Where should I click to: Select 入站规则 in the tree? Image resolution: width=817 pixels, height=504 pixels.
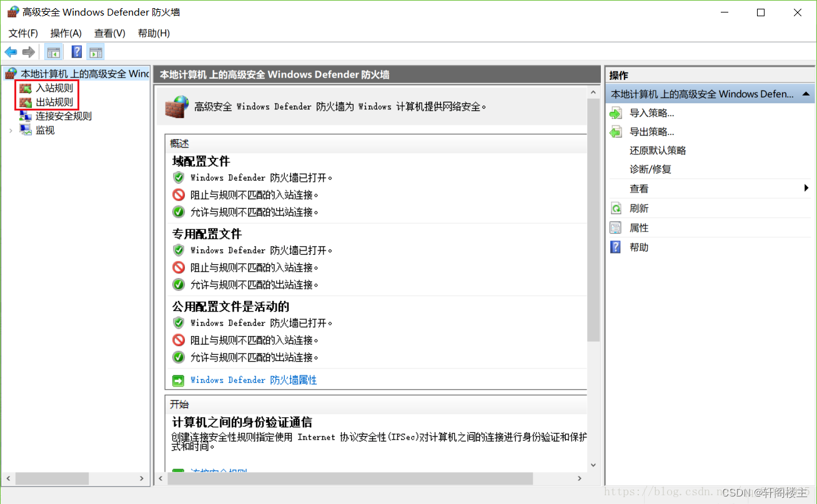click(54, 88)
